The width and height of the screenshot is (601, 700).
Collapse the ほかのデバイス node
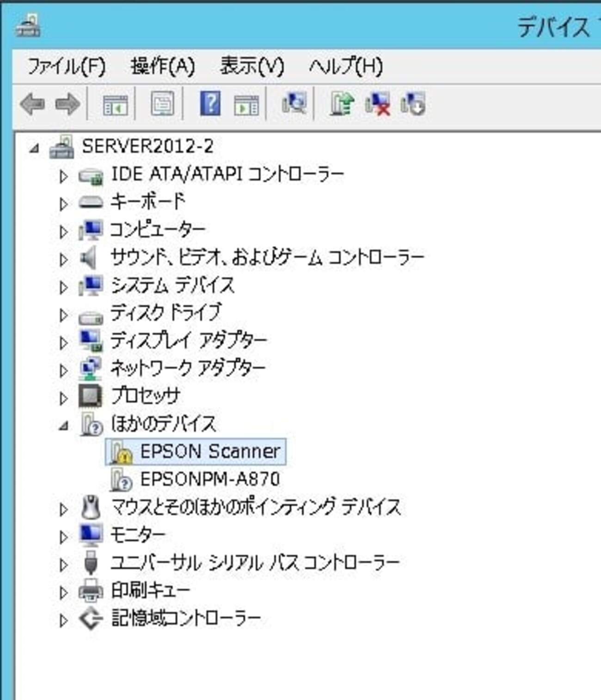point(64,426)
